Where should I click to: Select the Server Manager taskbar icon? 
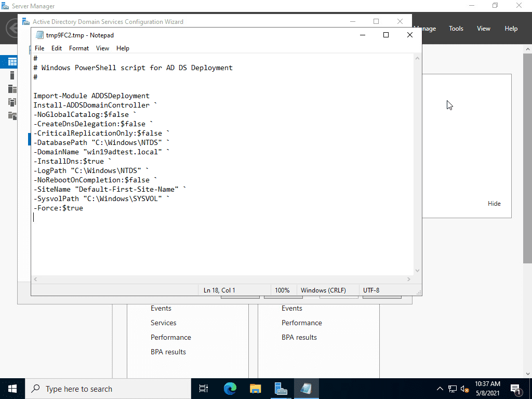(x=281, y=388)
